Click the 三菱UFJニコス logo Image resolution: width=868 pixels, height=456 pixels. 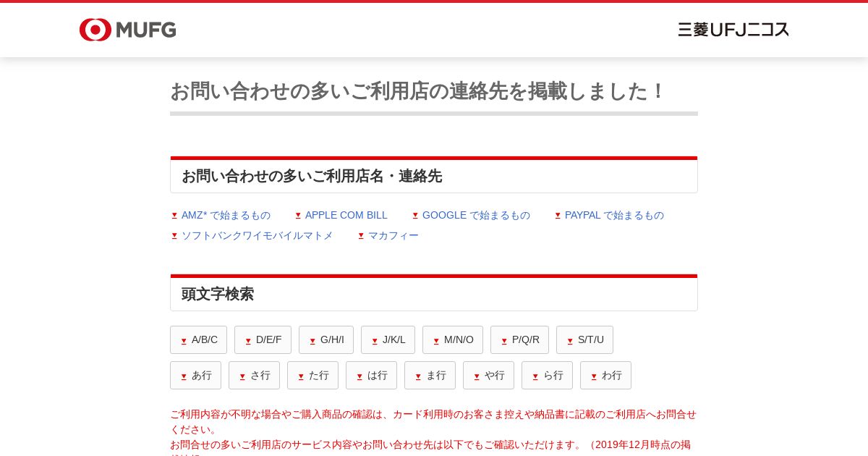point(733,30)
